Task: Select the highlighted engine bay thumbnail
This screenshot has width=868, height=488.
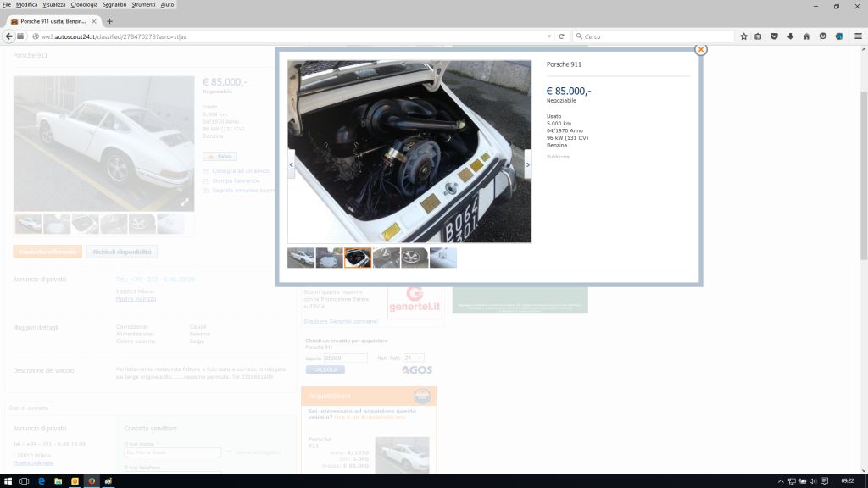Action: [358, 258]
